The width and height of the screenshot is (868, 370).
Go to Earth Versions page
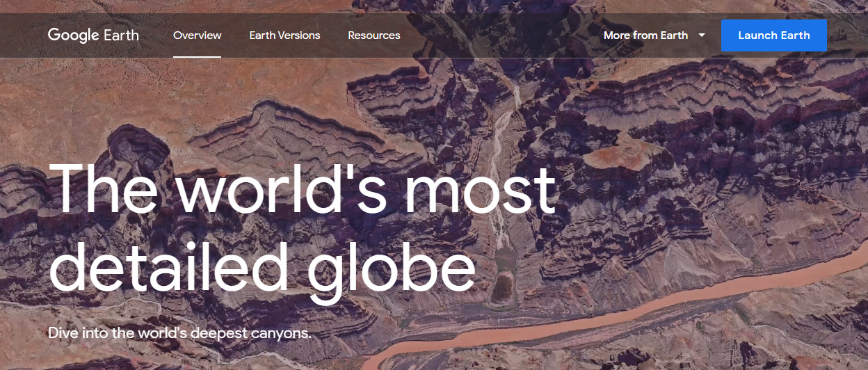point(285,35)
